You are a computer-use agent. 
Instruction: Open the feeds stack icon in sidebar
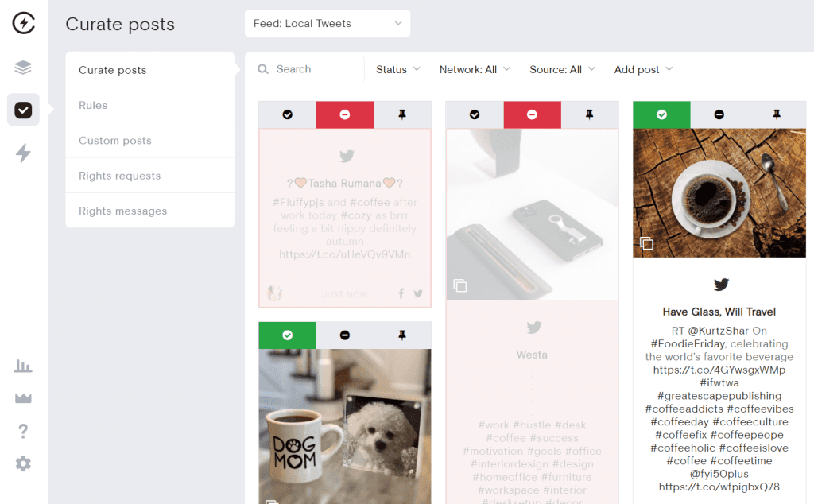tap(23, 67)
